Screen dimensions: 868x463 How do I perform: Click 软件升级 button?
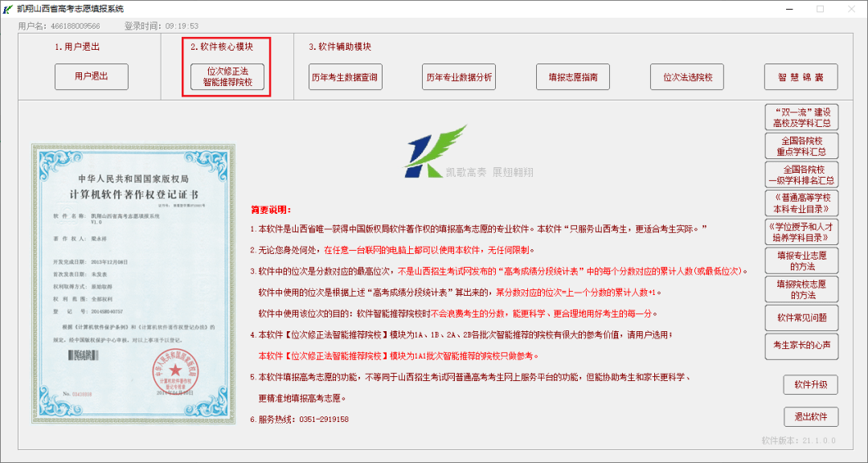(x=810, y=385)
